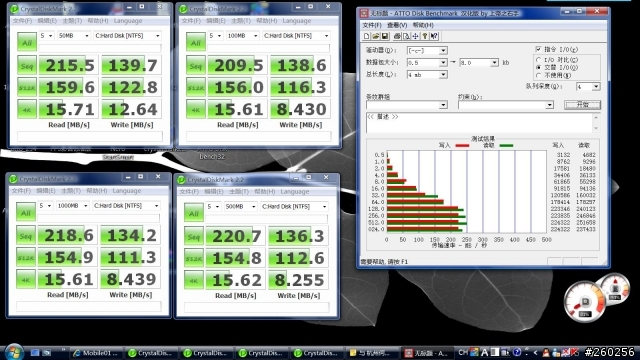Screen dimensions: 640x360
Task: Switch to the ATTO taskbar item
Action: click(427, 353)
